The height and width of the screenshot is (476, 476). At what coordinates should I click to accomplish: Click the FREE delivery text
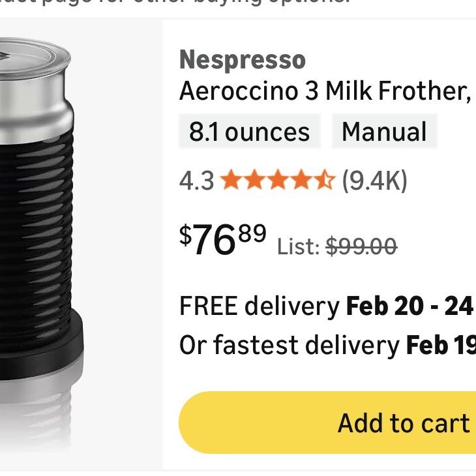point(260,306)
